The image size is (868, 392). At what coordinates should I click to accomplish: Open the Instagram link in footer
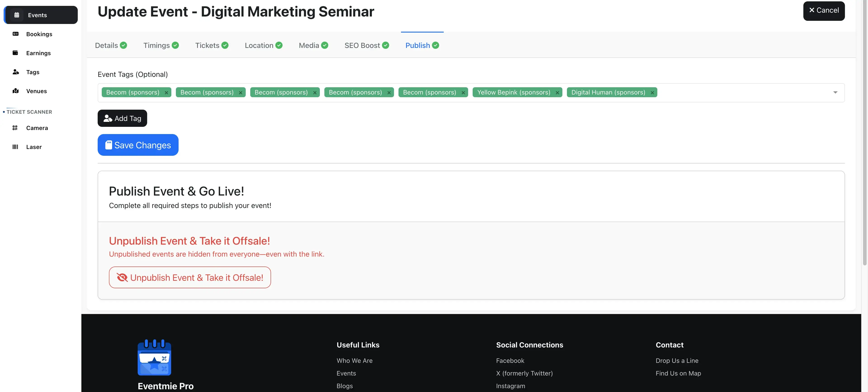coord(510,386)
